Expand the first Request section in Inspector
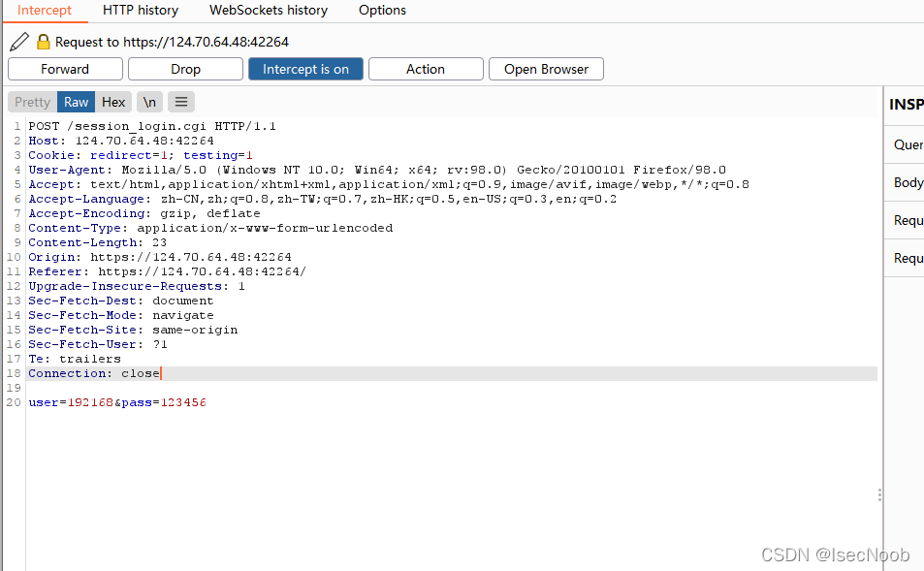The height and width of the screenshot is (571, 924). 905,220
